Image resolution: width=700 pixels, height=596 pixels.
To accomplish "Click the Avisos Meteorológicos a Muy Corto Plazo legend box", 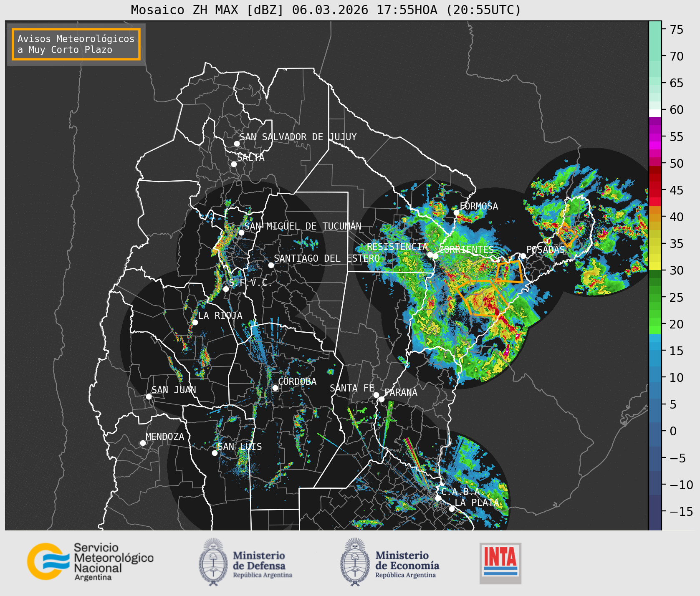I will coord(76,44).
